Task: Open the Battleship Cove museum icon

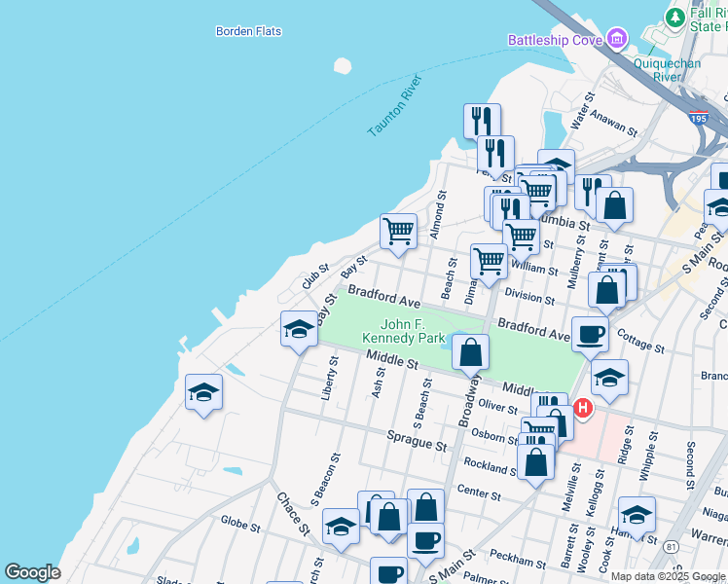Action: click(x=616, y=39)
